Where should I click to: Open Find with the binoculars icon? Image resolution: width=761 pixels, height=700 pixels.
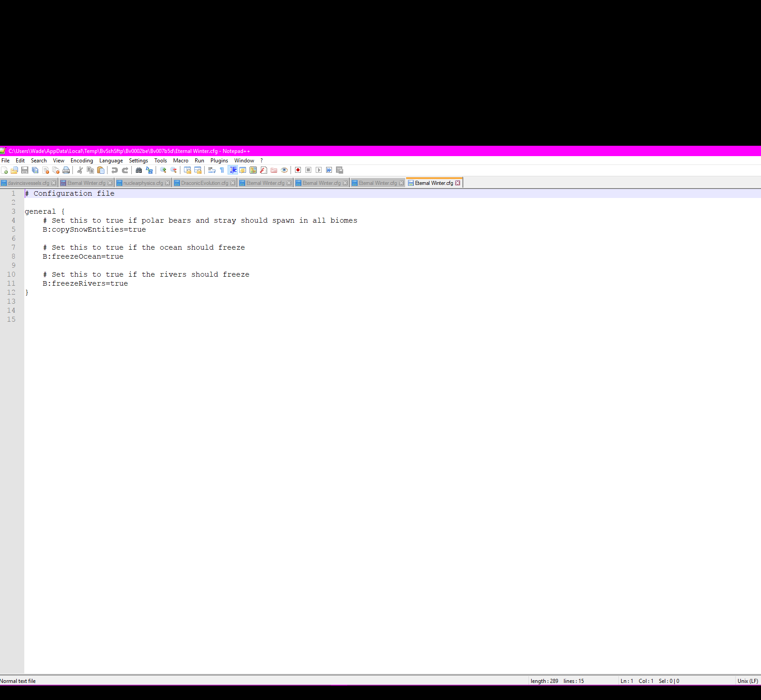click(139, 170)
